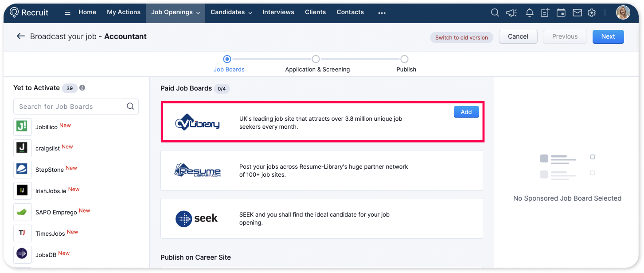This screenshot has width=644, height=273.
Task: Expand the Candidates dropdown menu
Action: pyautogui.click(x=231, y=12)
